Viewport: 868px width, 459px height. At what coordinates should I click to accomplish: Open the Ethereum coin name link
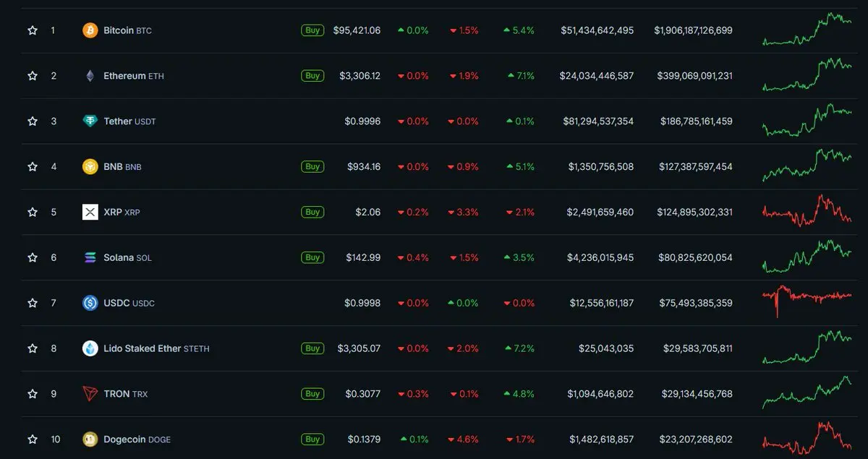click(124, 76)
